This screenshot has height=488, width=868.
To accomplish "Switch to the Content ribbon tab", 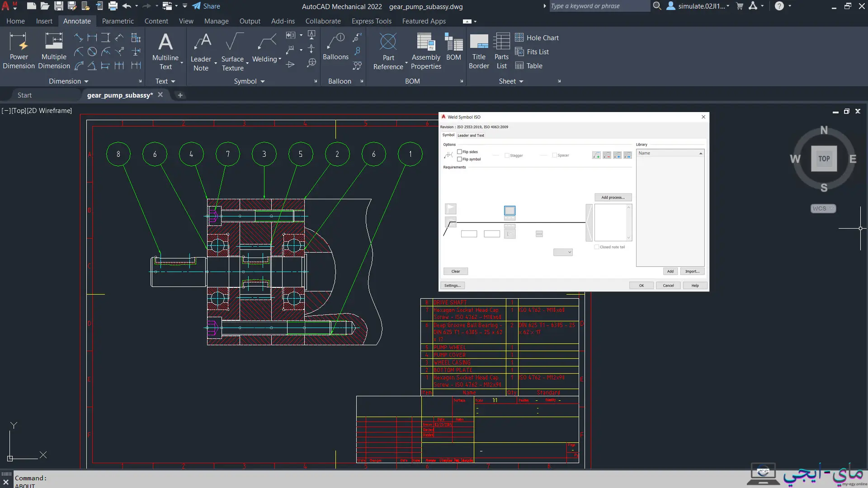I will point(156,21).
